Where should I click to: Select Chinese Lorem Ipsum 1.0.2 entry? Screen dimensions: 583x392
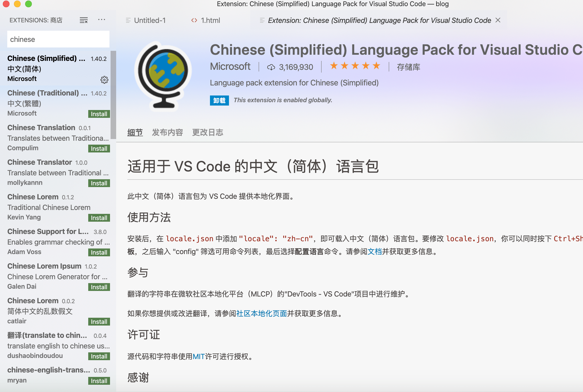tap(55, 276)
